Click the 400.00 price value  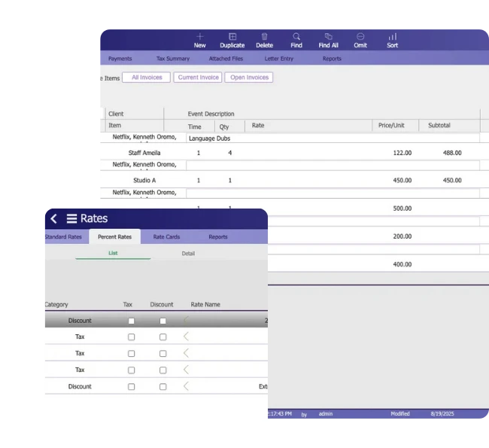click(x=402, y=264)
